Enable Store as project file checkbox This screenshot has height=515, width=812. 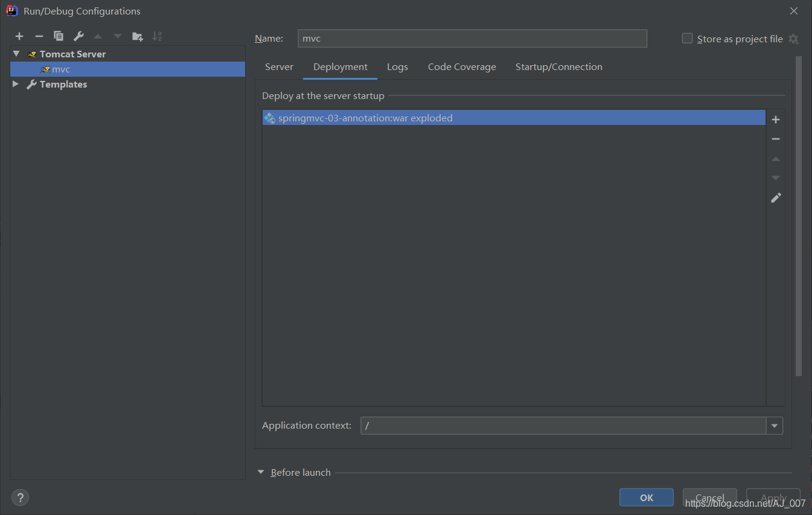tap(687, 39)
